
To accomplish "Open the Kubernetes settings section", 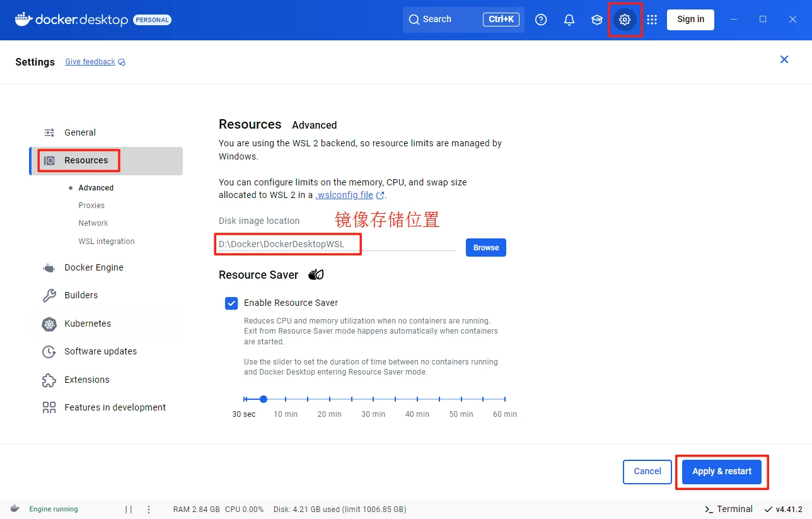I will [106, 324].
